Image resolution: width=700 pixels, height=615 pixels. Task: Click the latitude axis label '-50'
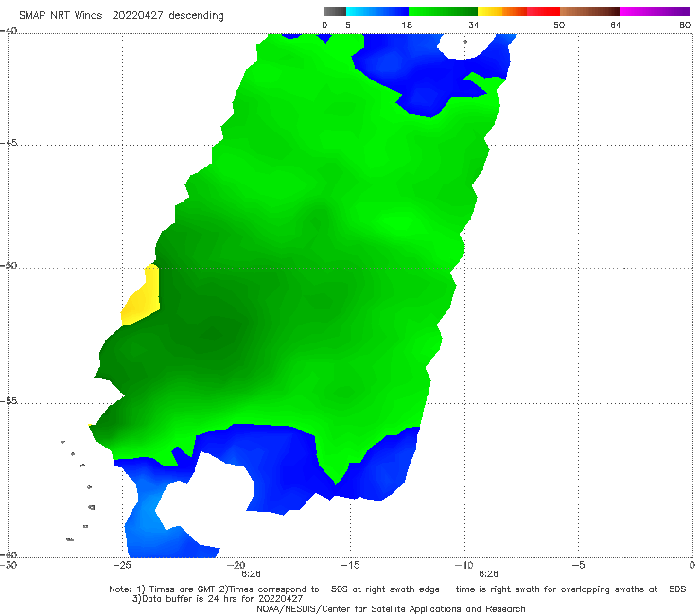click(x=9, y=266)
